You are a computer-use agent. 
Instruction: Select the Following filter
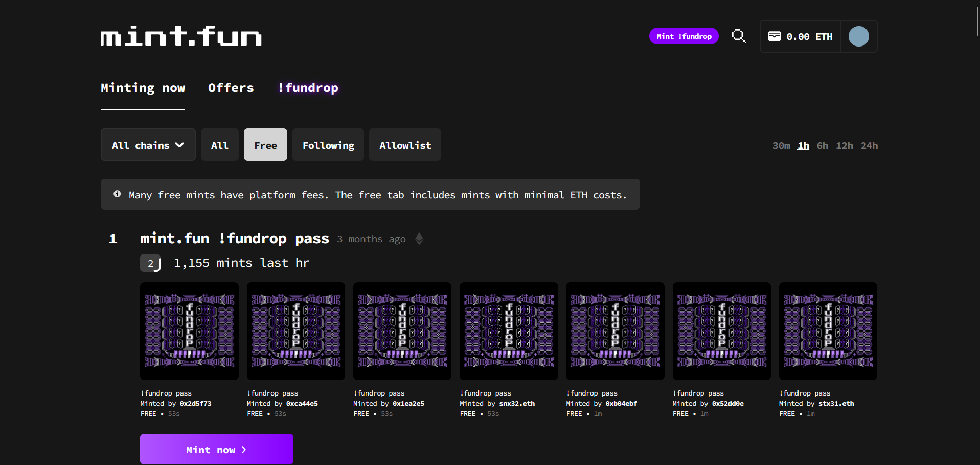click(x=328, y=145)
